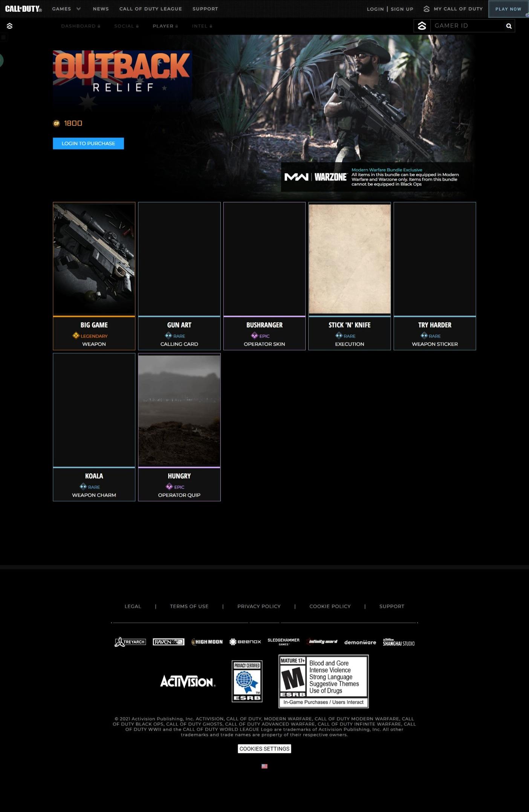Viewport: 529px width, 812px height.
Task: Open the Privacy Policy link
Action: point(259,606)
